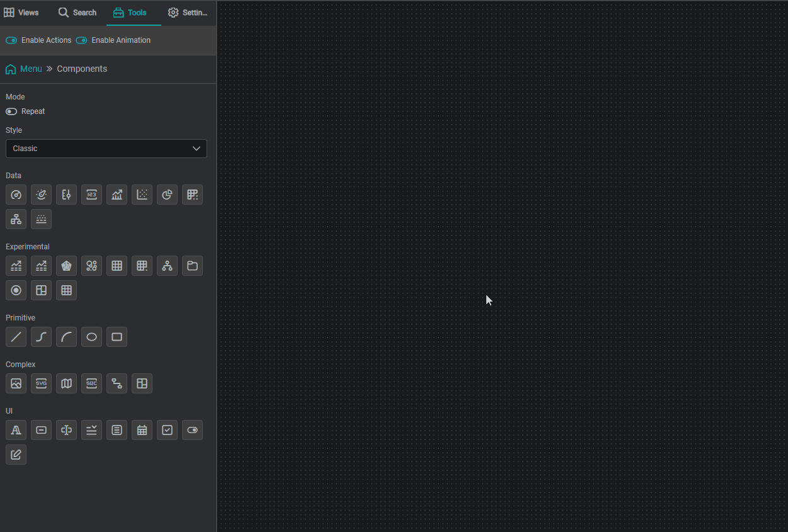Screen dimensions: 788x532
Task: Select the text input cursor component
Action: (67, 430)
